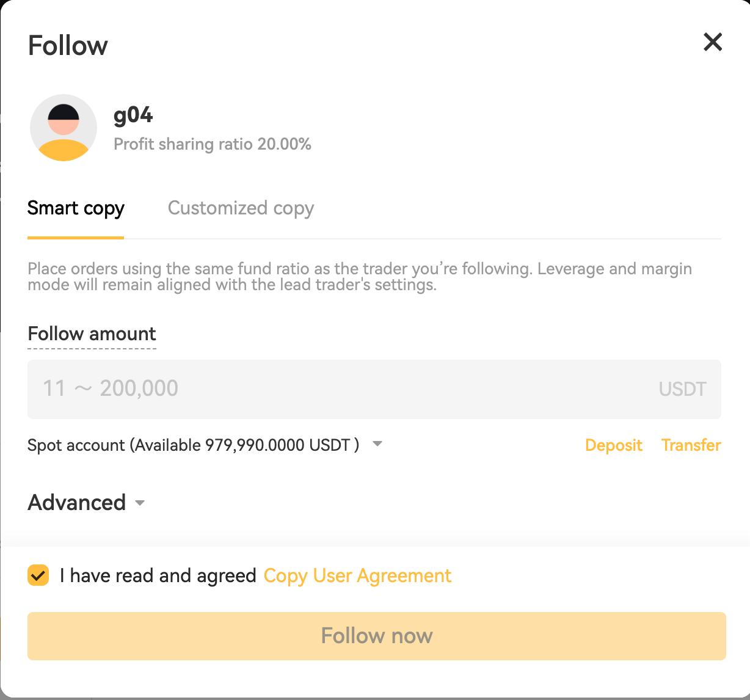The width and height of the screenshot is (750, 700).
Task: Open the Copy User Agreement link
Action: point(357,576)
